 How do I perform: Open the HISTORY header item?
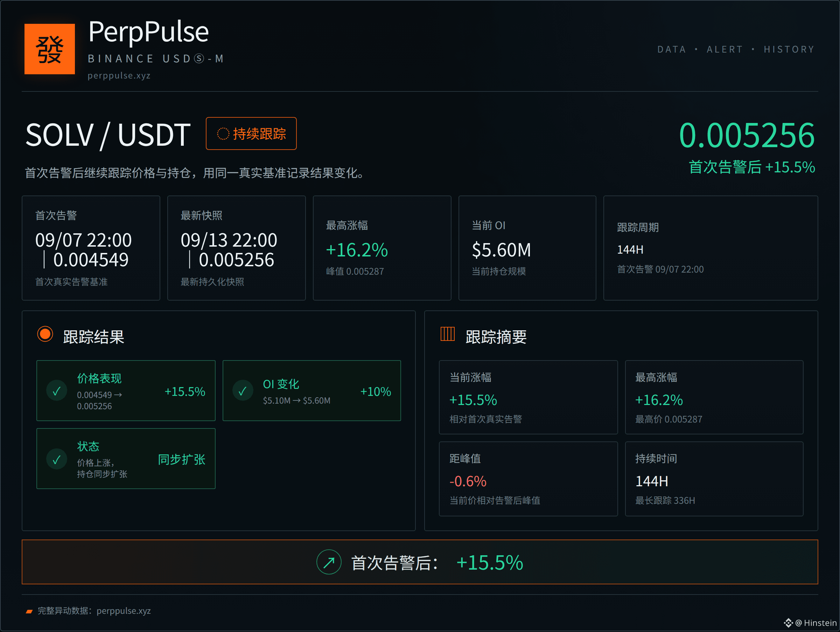point(789,49)
